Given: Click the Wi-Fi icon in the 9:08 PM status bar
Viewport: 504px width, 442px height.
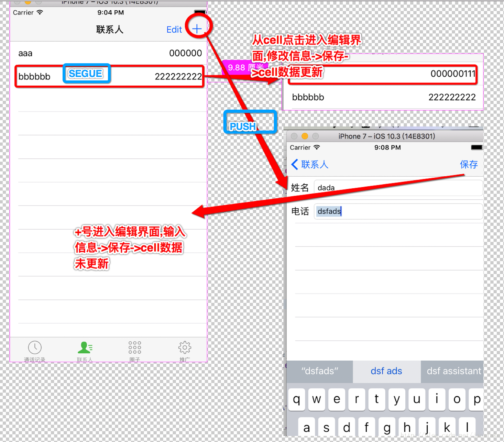Looking at the screenshot, I should pos(317,147).
